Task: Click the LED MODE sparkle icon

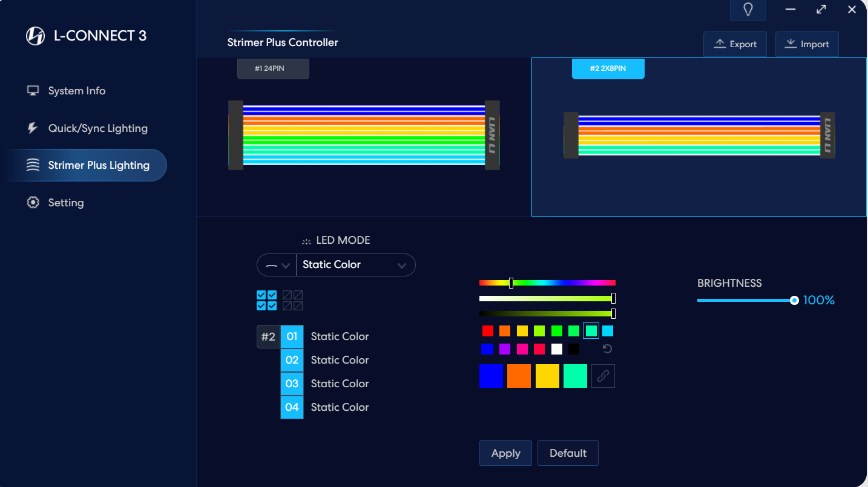Action: coord(306,241)
